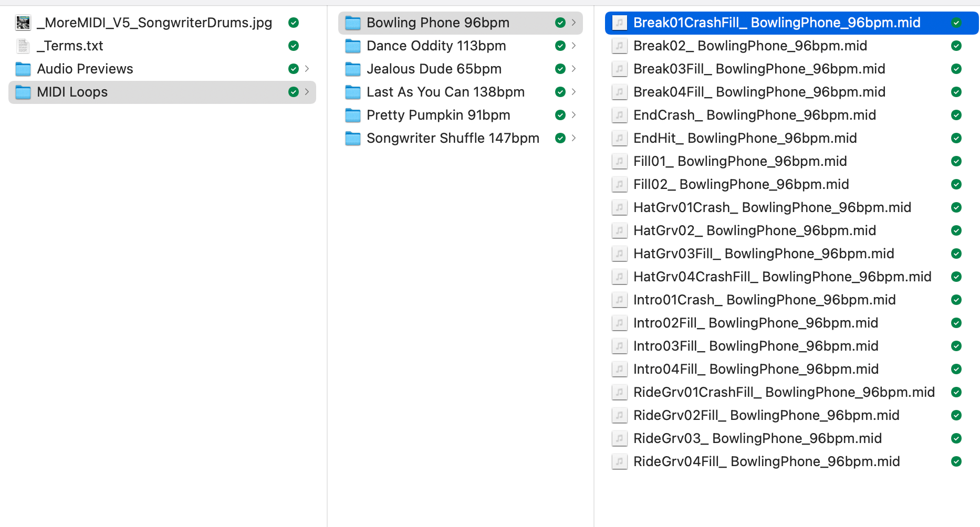Click sync status checkmark beside _Terms.txt
Screen dimensions: 980x527
click(x=294, y=46)
